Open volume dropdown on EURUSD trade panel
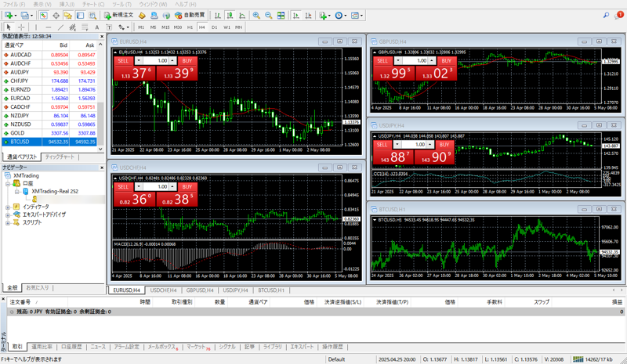Screen dimensions: 627x364 pos(139,61)
